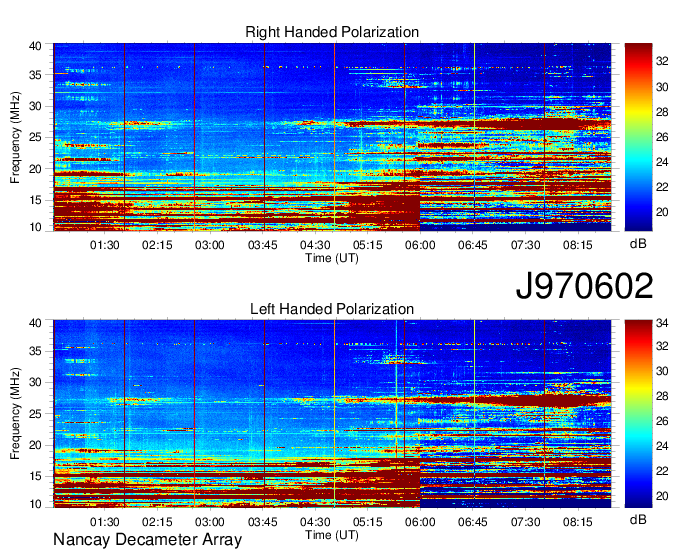This screenshot has height=552, width=680.
Task: Click the right-handed polarization spectrogram image
Action: [x=332, y=137]
